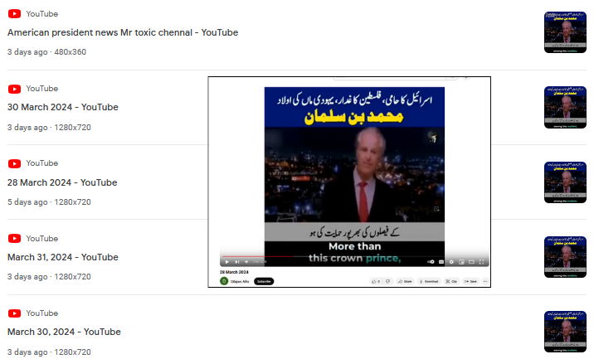This screenshot has width=594, height=364.
Task: Open player settings gear icon
Action: coord(451,262)
